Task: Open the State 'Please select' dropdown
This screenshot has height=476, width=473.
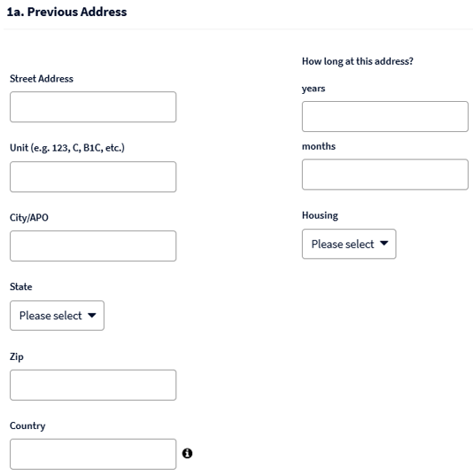Action: pyautogui.click(x=57, y=316)
